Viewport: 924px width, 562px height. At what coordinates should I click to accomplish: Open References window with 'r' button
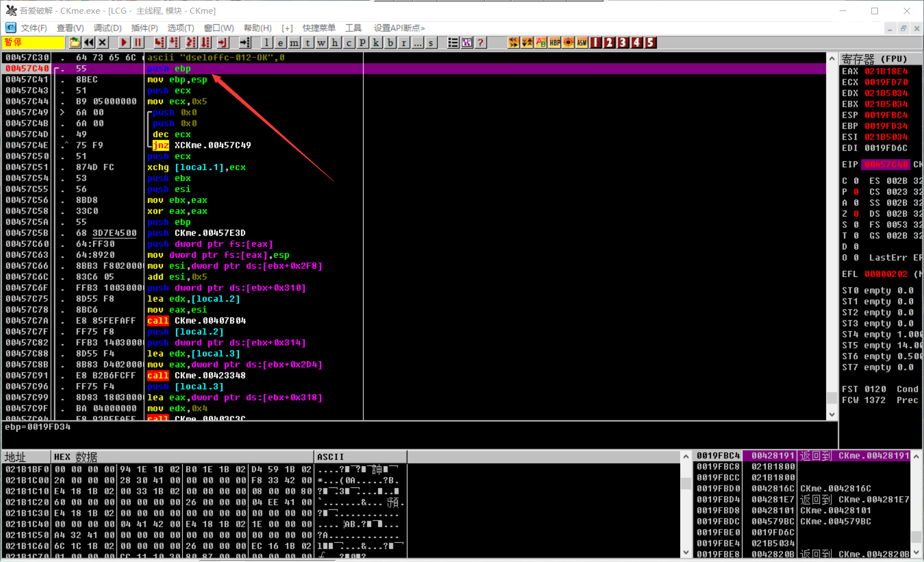pos(403,43)
